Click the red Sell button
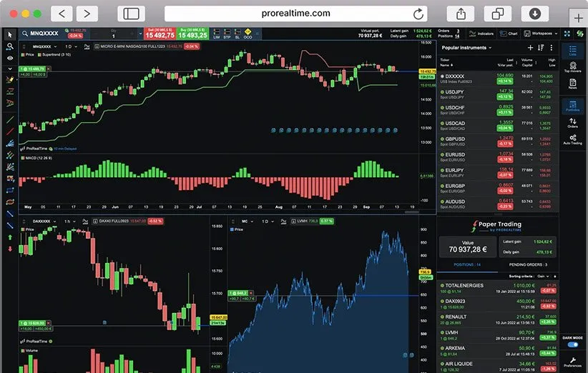The height and width of the screenshot is (373, 588). pyautogui.click(x=160, y=34)
